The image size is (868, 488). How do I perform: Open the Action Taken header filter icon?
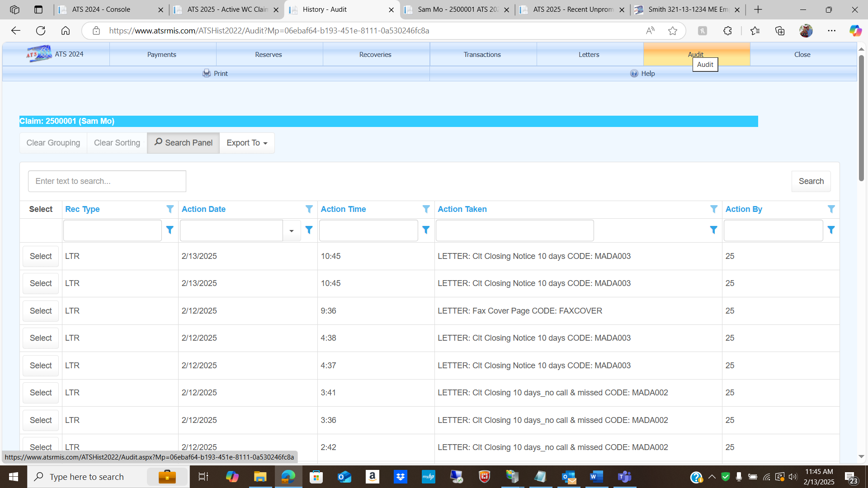[x=713, y=209]
